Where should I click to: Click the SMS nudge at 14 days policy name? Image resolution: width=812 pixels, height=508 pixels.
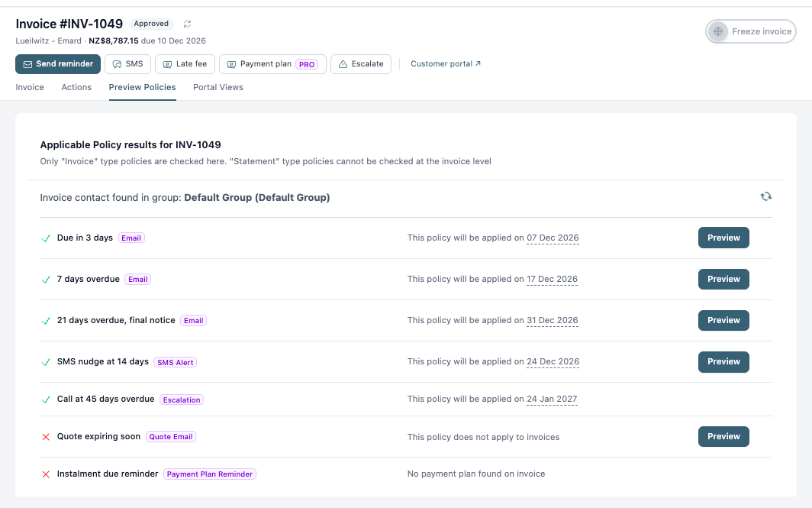[102, 362]
